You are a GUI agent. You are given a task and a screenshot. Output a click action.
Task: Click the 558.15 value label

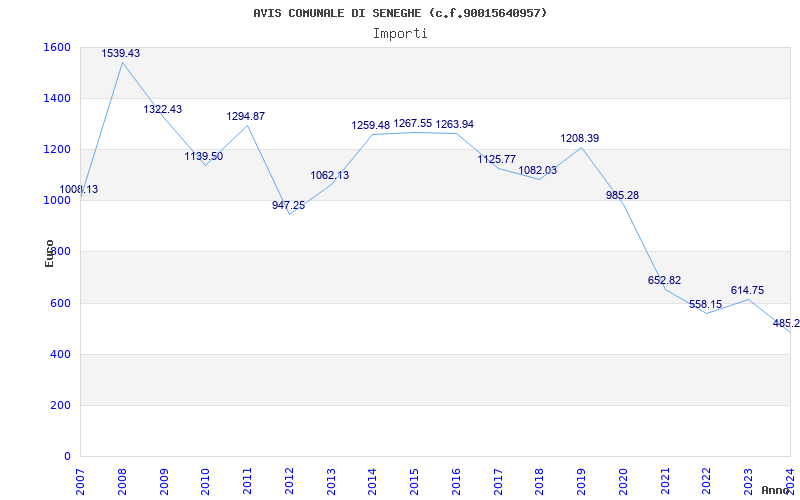(706, 305)
